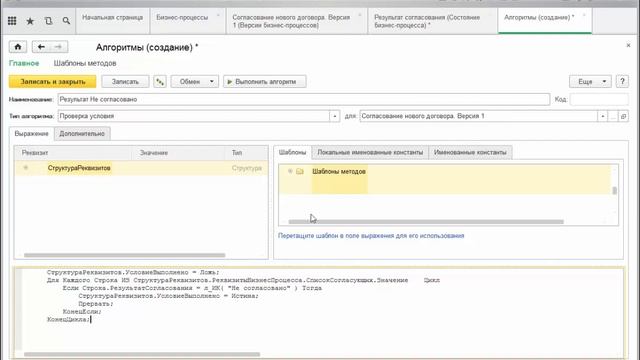This screenshot has height=360, width=640.
Task: Click templates panel vertical scrollbar
Action: (614, 191)
